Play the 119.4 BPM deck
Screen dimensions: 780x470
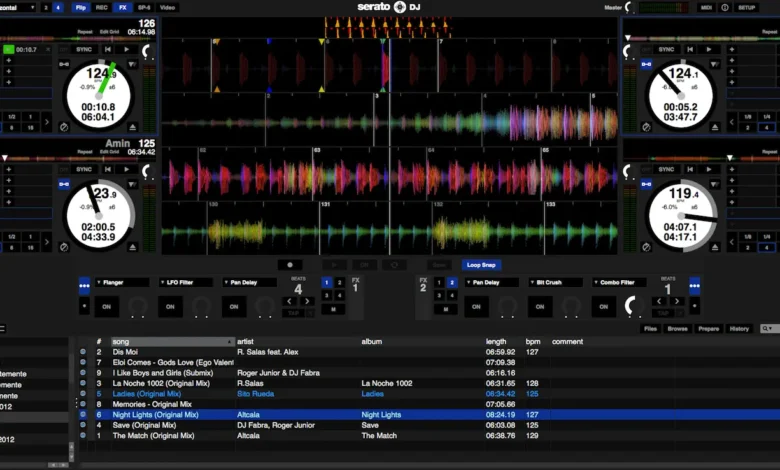709,169
